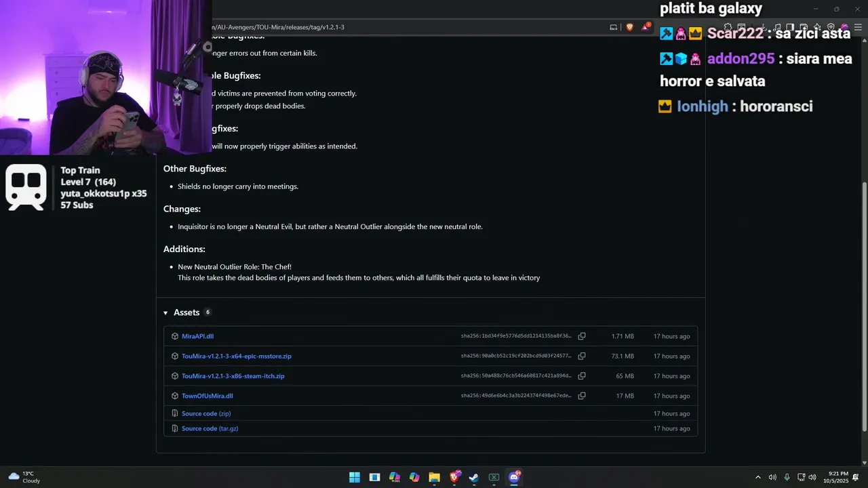The image size is (868, 488).
Task: Open the network status tray icon
Action: click(x=801, y=477)
